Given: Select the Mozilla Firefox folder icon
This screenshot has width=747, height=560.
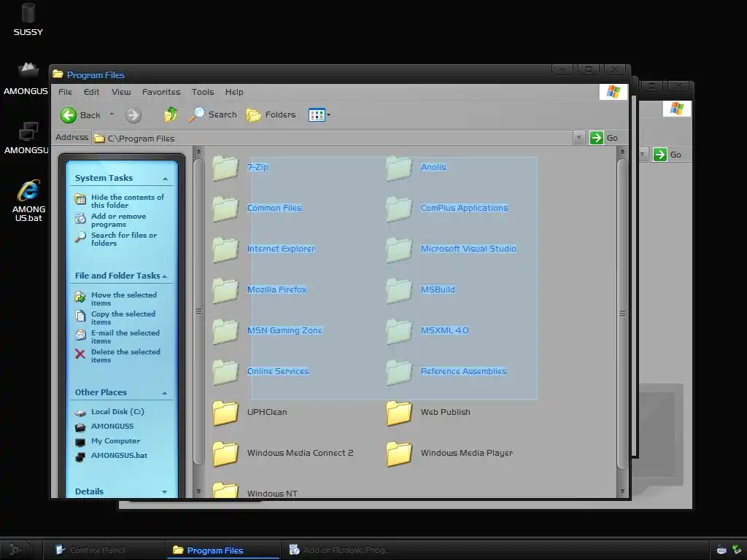Looking at the screenshot, I should pyautogui.click(x=225, y=290).
